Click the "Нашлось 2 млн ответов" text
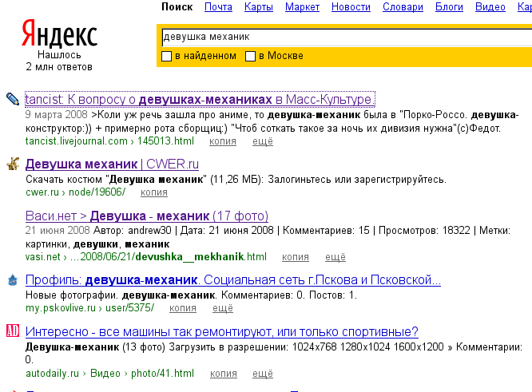The width and height of the screenshot is (532, 392). tap(59, 61)
